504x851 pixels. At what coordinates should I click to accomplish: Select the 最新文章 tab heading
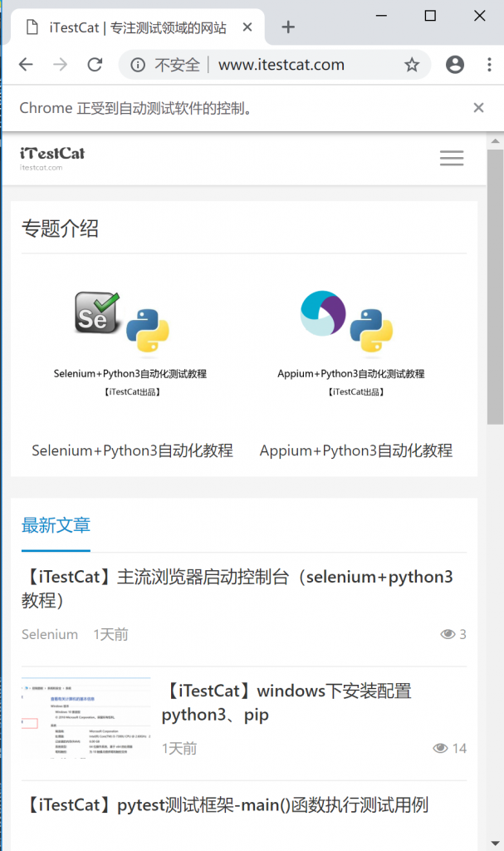point(56,525)
